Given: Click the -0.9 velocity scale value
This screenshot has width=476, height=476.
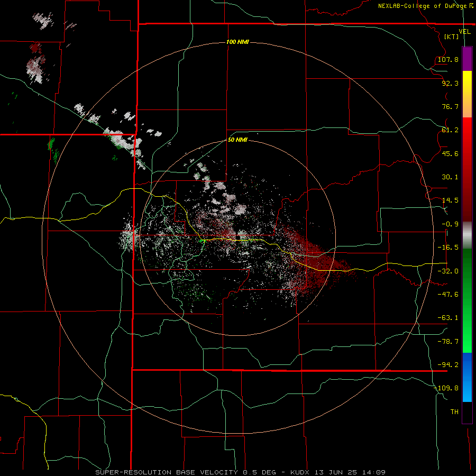Looking at the screenshot, I should pyautogui.click(x=450, y=224).
